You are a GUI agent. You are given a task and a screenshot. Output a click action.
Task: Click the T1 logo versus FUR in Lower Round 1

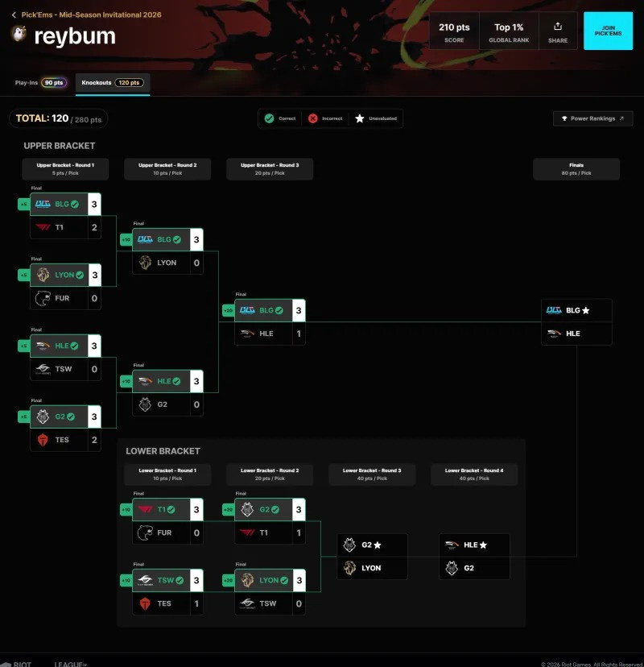coord(146,509)
